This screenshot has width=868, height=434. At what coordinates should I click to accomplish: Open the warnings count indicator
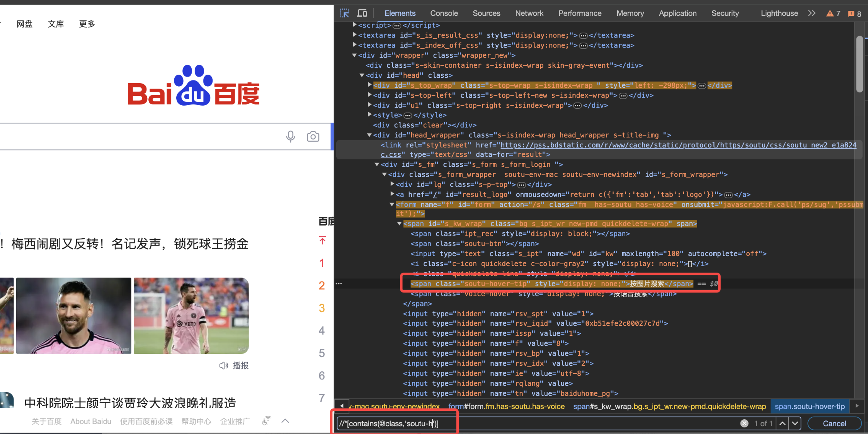[x=833, y=14]
